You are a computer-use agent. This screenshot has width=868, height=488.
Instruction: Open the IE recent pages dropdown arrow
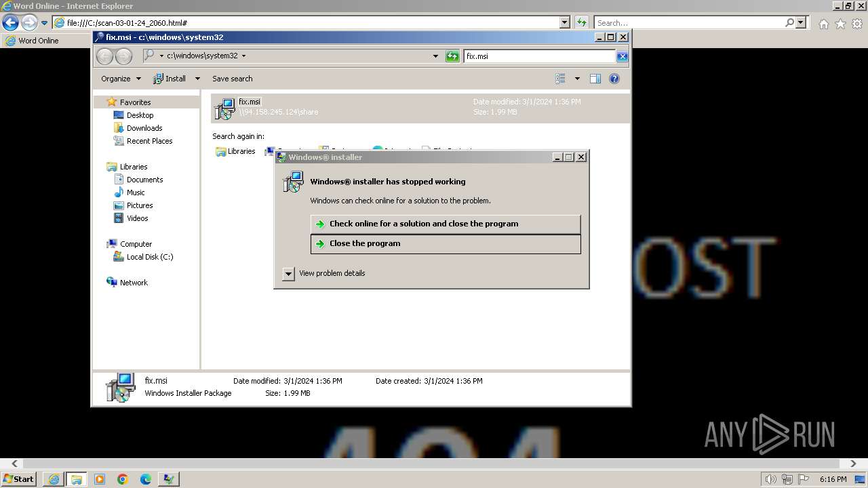[x=44, y=22]
